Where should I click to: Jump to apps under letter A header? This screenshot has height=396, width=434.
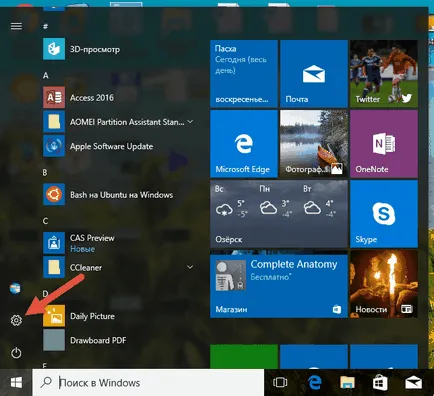pyautogui.click(x=46, y=76)
